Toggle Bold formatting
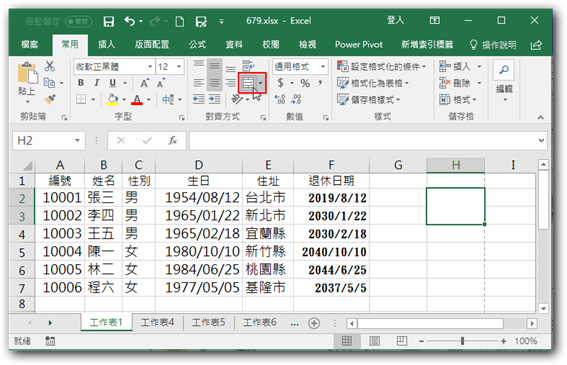The image size is (567, 365). (81, 83)
